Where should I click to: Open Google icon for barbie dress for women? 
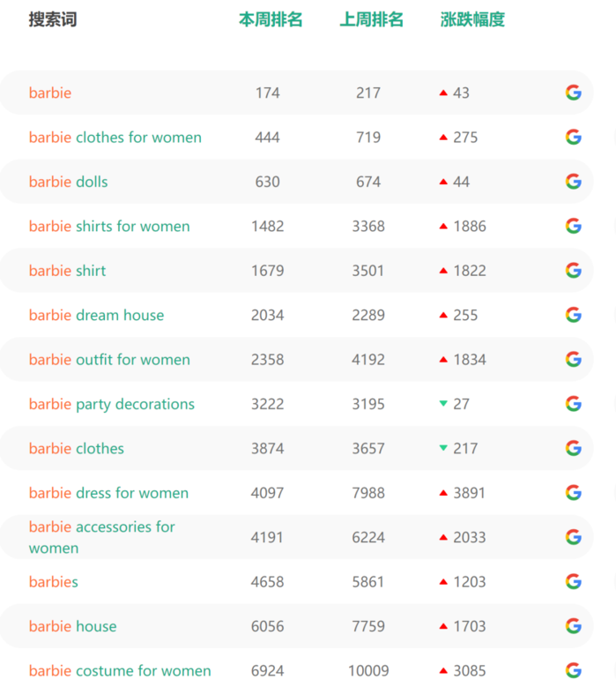click(x=573, y=492)
